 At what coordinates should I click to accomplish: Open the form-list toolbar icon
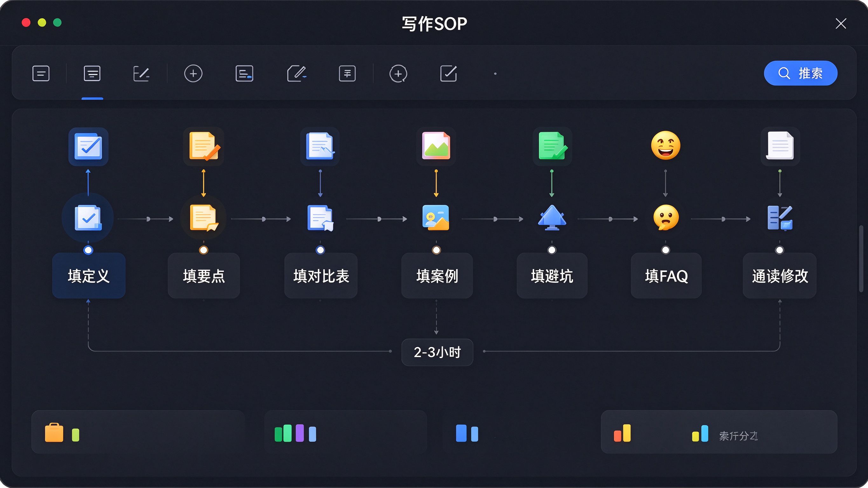(244, 73)
